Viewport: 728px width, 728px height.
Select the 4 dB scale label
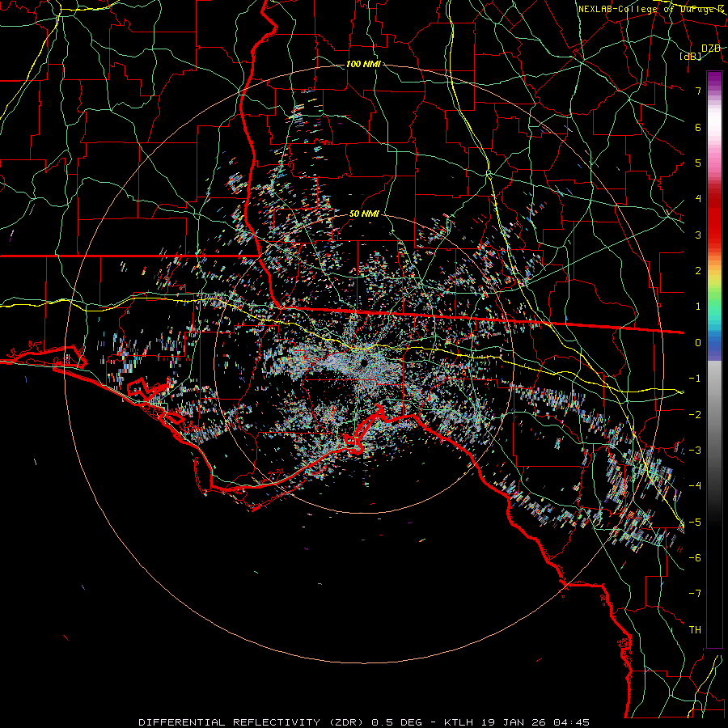point(698,199)
